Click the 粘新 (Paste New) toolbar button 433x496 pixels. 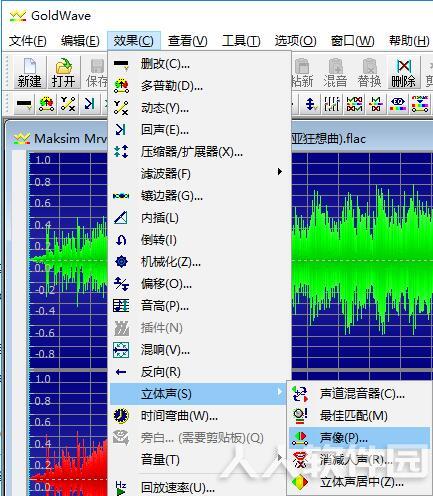[x=302, y=73]
